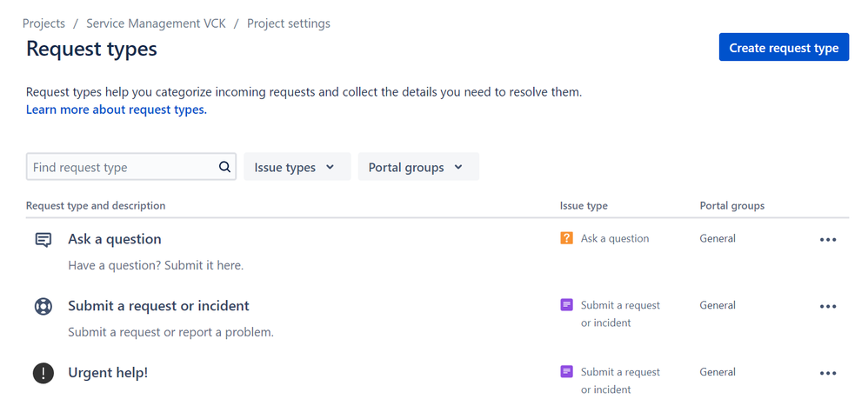Screen dimensions: 868x419
Task: Go to Projects in the breadcrumb
Action: [x=43, y=23]
